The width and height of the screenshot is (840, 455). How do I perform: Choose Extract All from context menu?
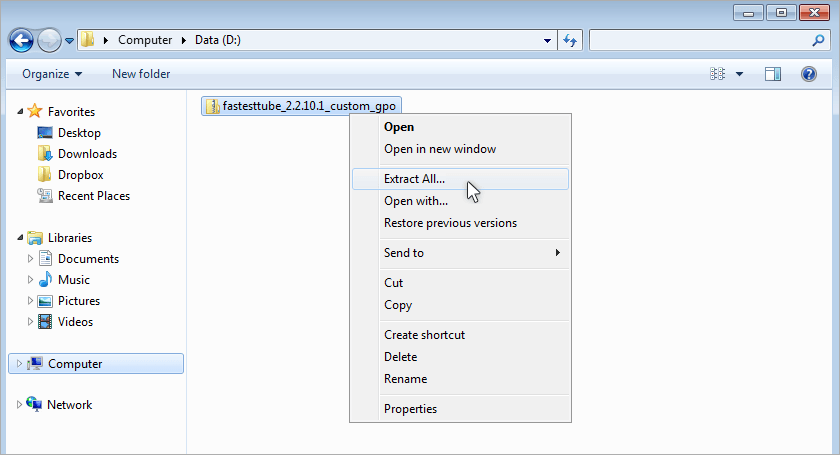coord(414,179)
